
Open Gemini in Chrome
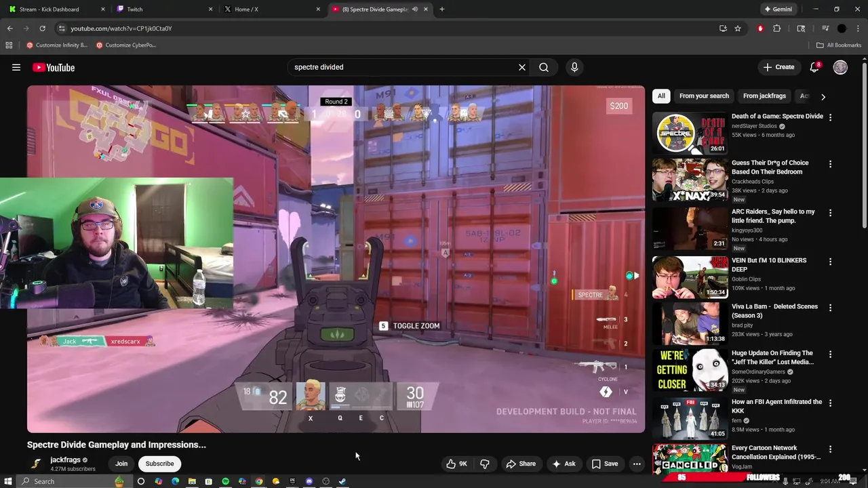point(778,9)
